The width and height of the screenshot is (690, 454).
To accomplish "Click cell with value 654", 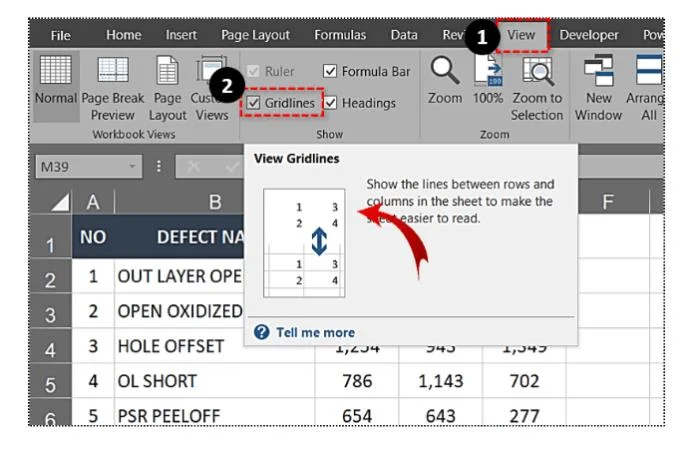I will point(357,413).
